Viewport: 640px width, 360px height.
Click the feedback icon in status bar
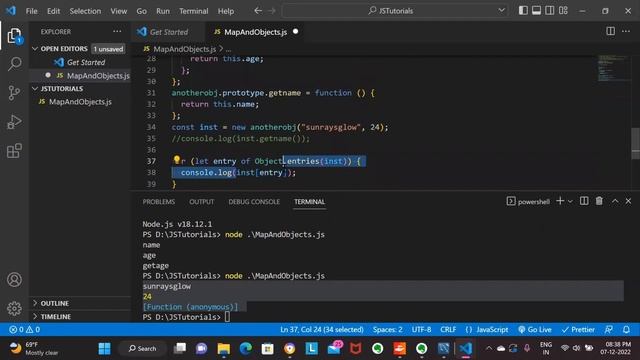(x=609, y=329)
